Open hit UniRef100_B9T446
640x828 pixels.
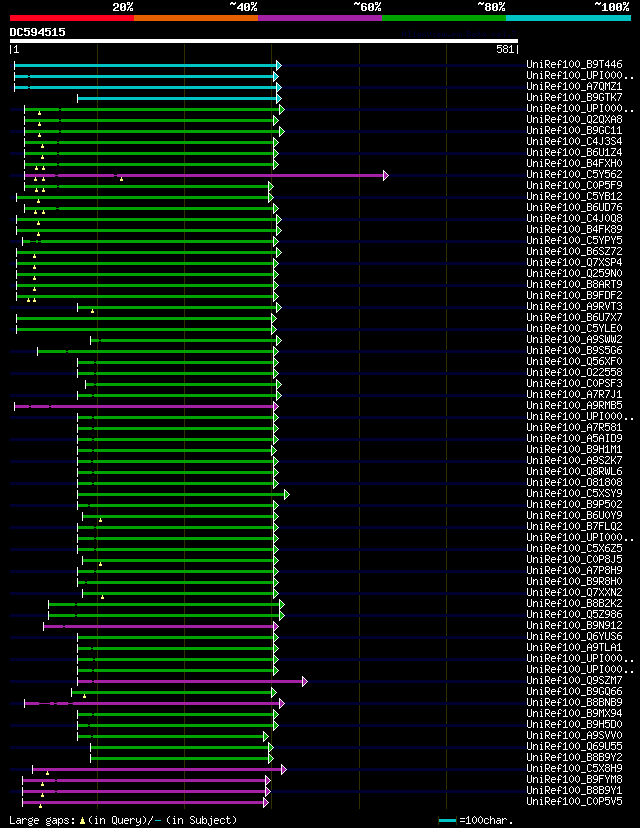point(574,64)
